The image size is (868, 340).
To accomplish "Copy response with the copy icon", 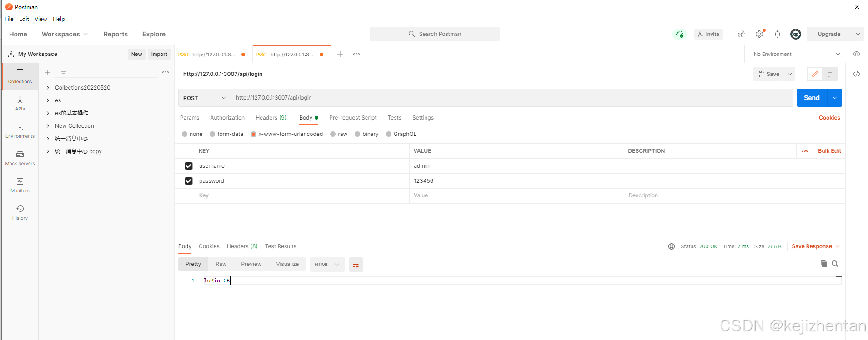I will (824, 264).
